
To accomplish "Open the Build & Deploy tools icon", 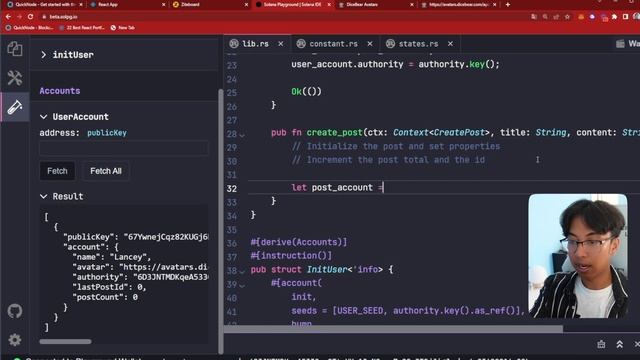I will (15, 78).
